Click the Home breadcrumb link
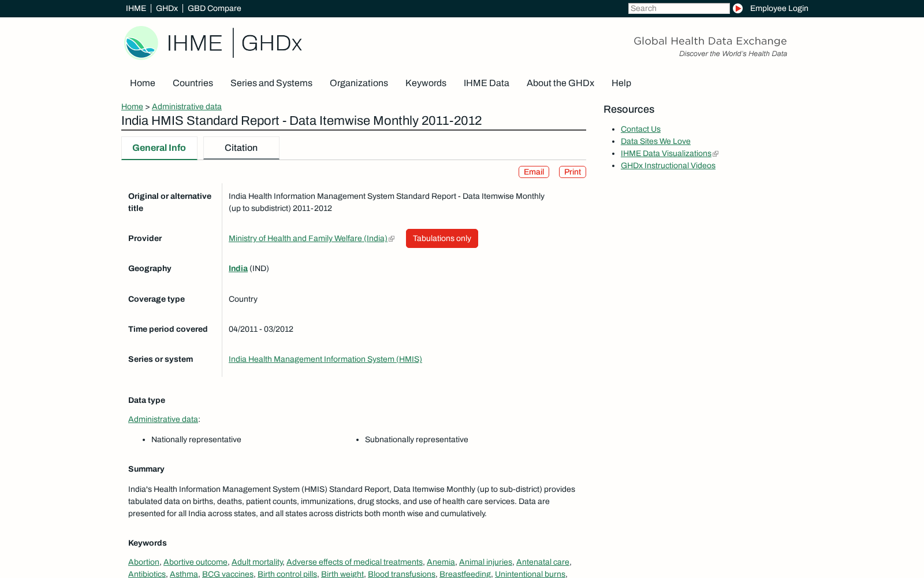The width and height of the screenshot is (924, 578). [132, 106]
